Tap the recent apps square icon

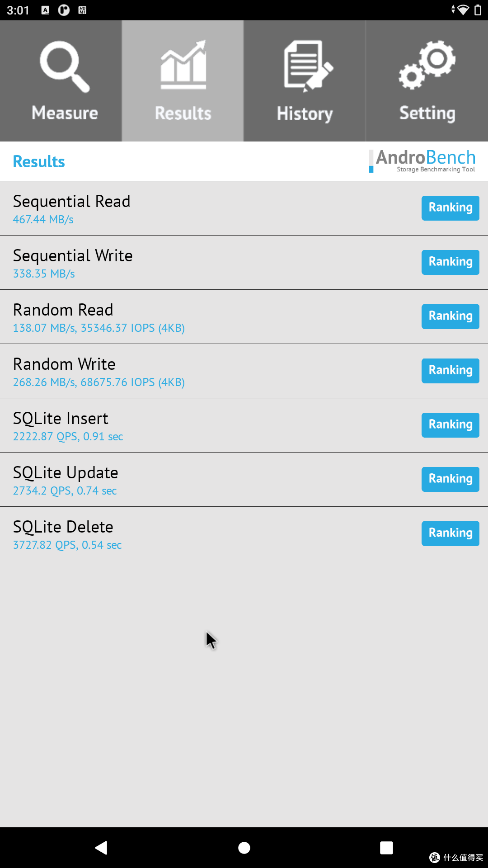(x=386, y=848)
